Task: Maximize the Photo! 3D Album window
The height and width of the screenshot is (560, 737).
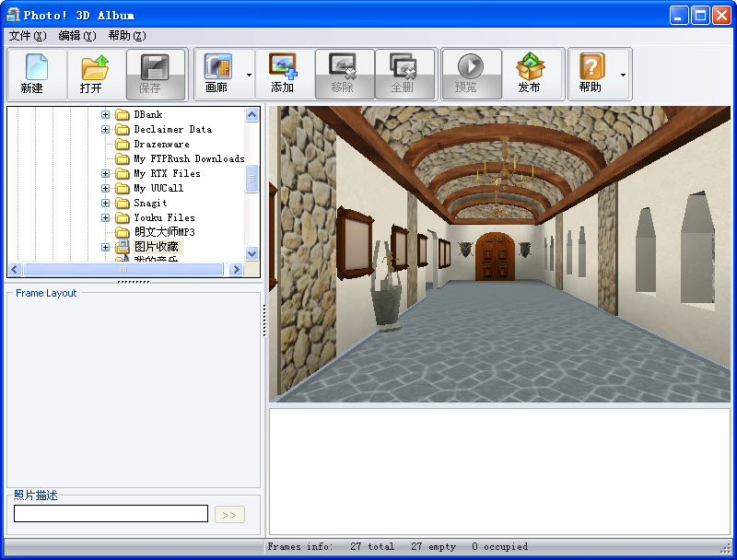Action: 700,16
